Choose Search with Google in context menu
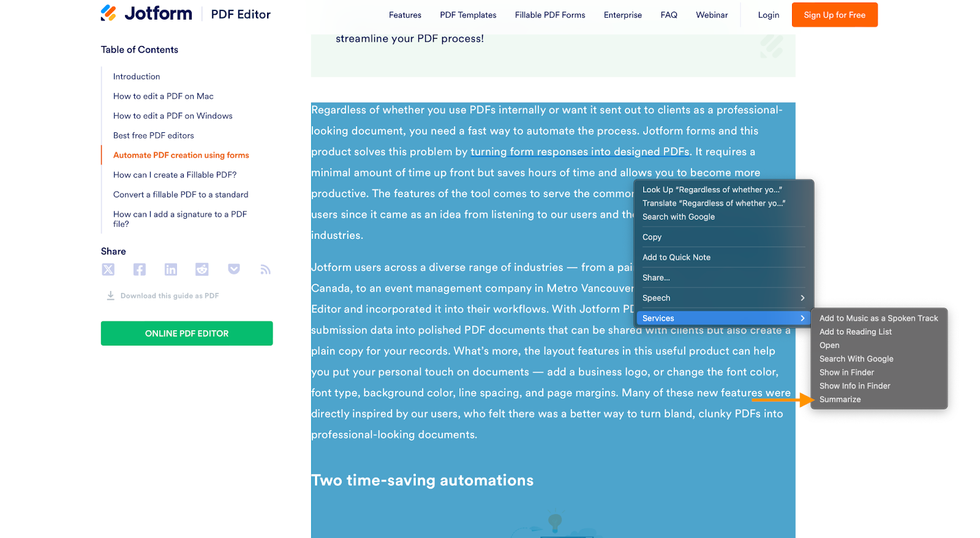Screen dimensions: 980x538 click(x=679, y=217)
